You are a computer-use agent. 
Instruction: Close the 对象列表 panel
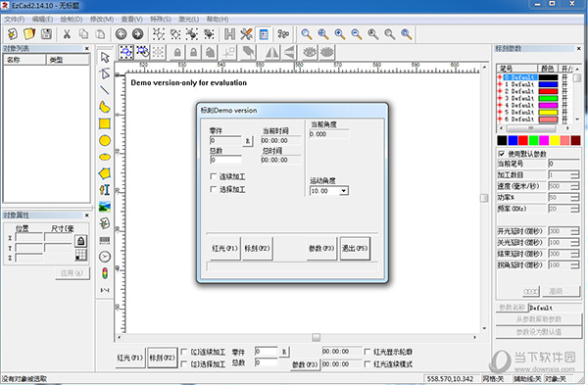point(86,48)
